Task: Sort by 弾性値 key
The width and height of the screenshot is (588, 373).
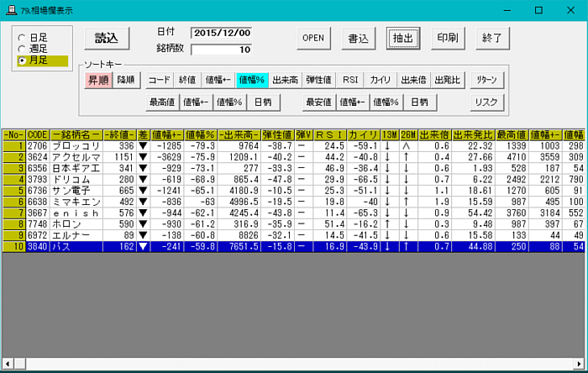Action: (x=318, y=80)
